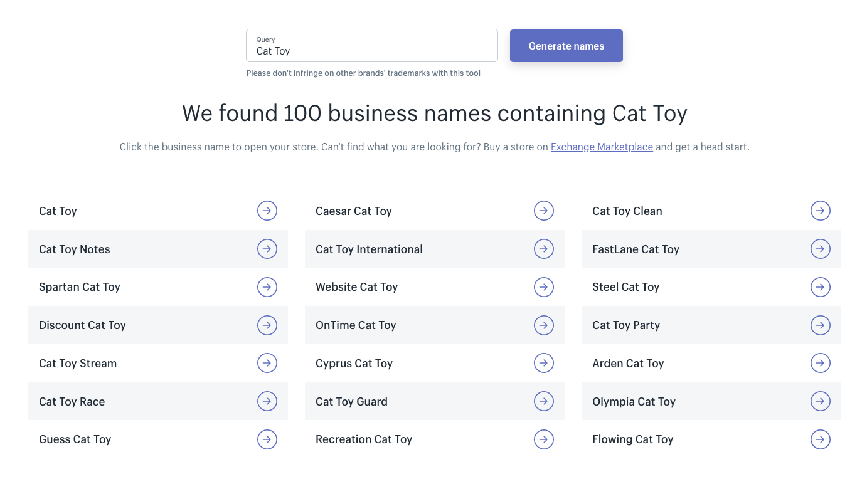This screenshot has width=867, height=504.
Task: Pick the Flowing Cat Toy name
Action: click(632, 439)
